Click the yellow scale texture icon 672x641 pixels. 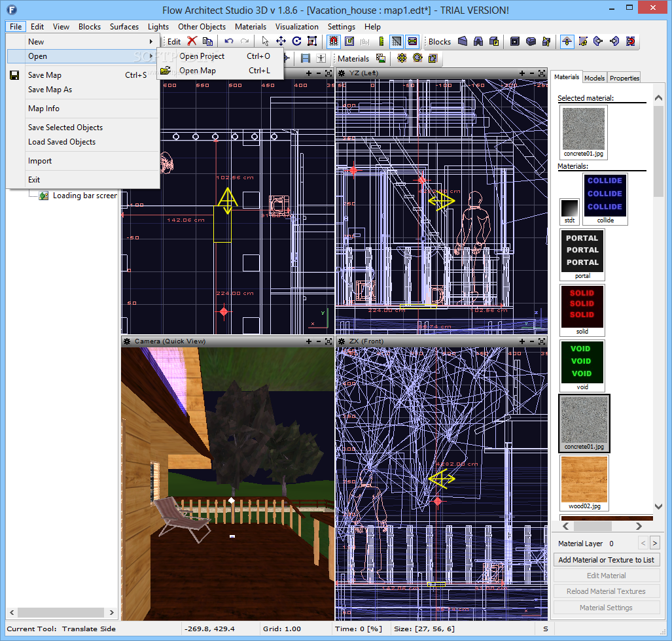coord(433,58)
